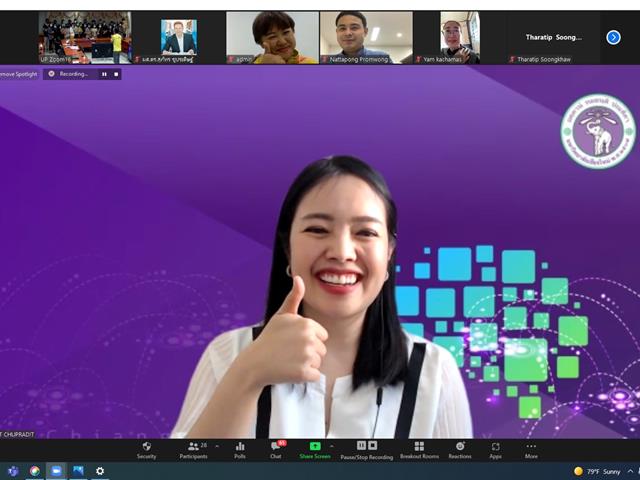Select Nattapong Promwong video thumbnail
The image size is (640, 480).
(366, 38)
